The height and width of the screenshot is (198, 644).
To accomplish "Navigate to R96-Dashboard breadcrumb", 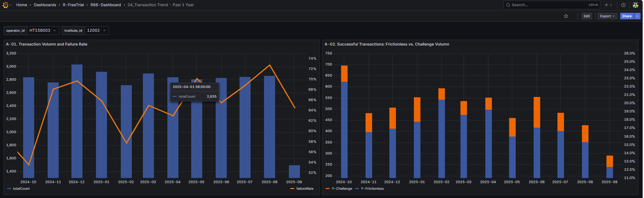I will click(x=106, y=5).
